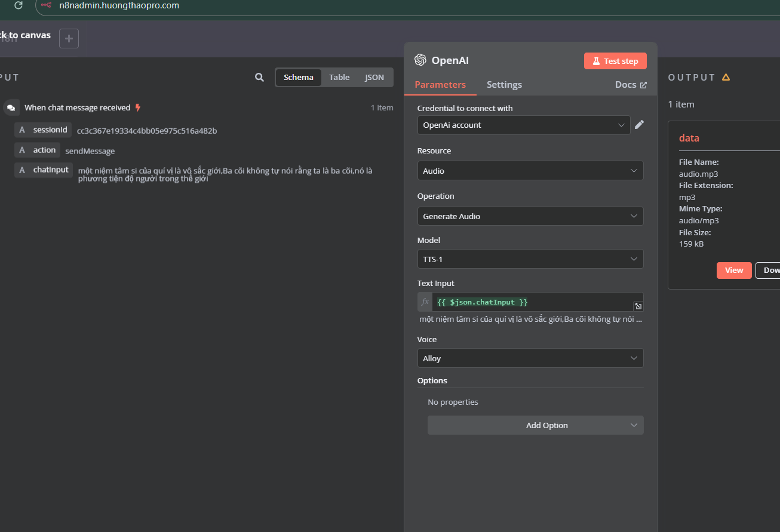Click the audio/mp3 mime type value
The image size is (780, 532).
coord(699,220)
